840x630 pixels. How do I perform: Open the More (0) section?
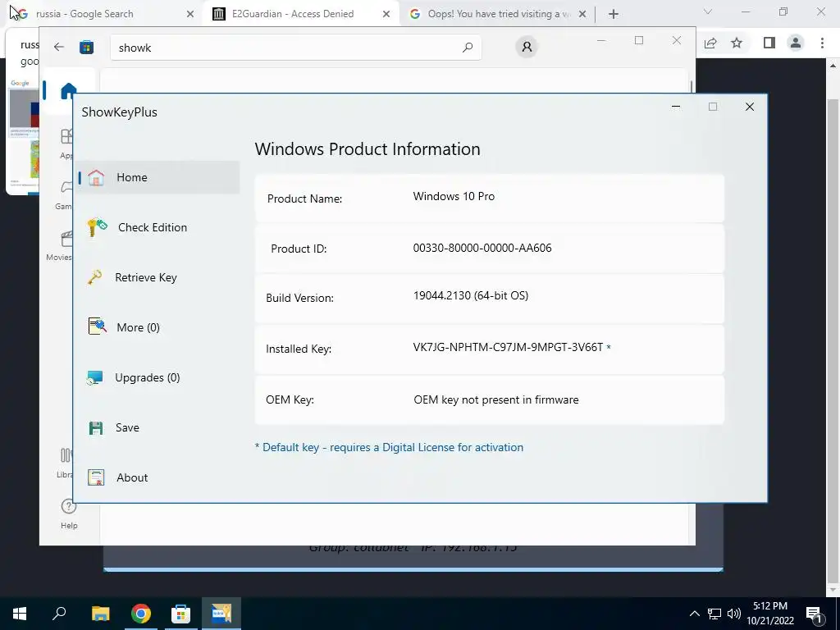coord(138,327)
